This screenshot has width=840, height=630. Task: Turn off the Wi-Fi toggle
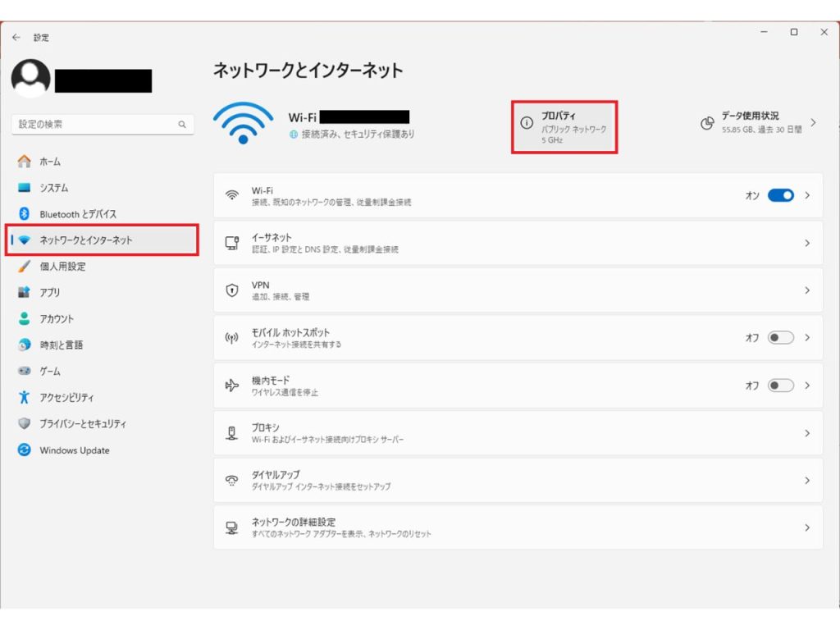click(x=779, y=195)
